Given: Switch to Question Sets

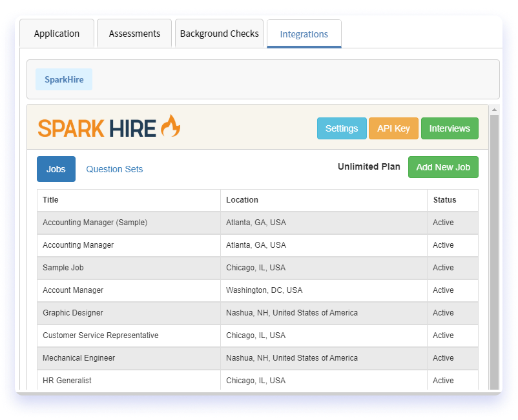Looking at the screenshot, I should 114,169.
